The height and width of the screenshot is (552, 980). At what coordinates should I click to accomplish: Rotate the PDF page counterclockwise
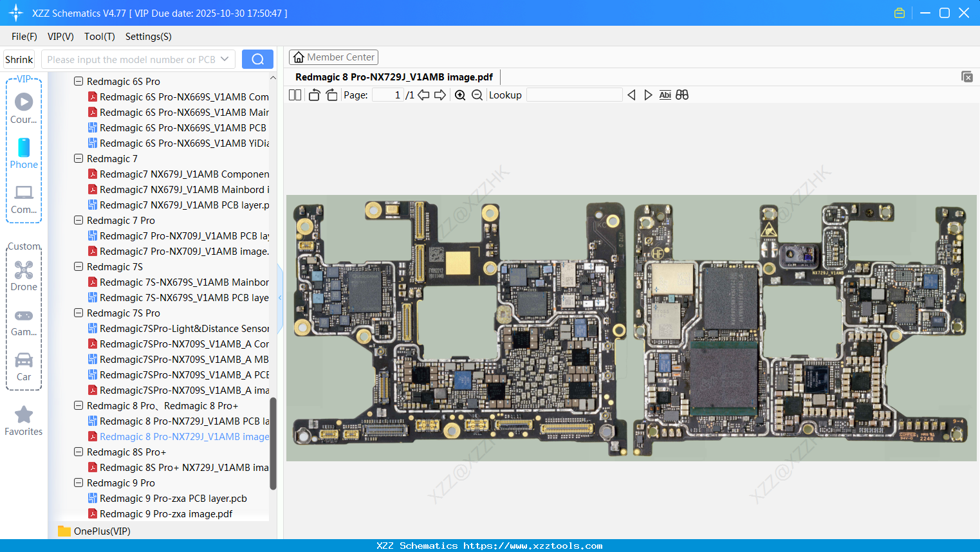coord(314,95)
